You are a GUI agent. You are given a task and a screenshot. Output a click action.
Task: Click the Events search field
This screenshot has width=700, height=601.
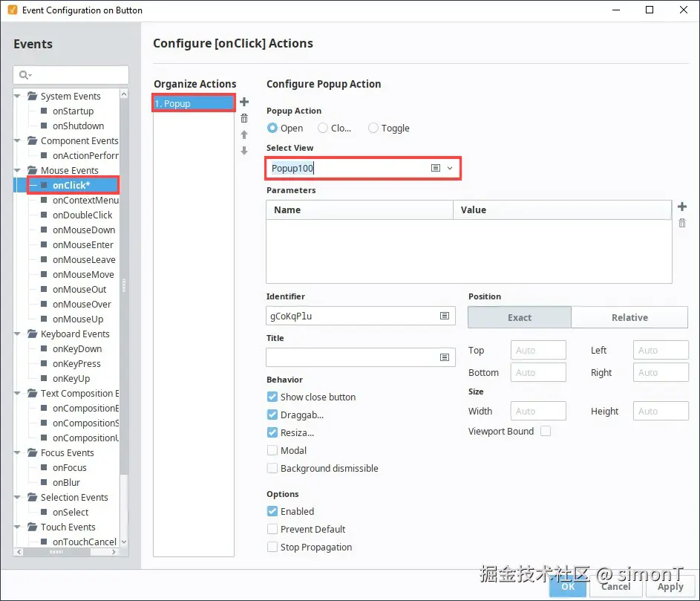point(71,74)
